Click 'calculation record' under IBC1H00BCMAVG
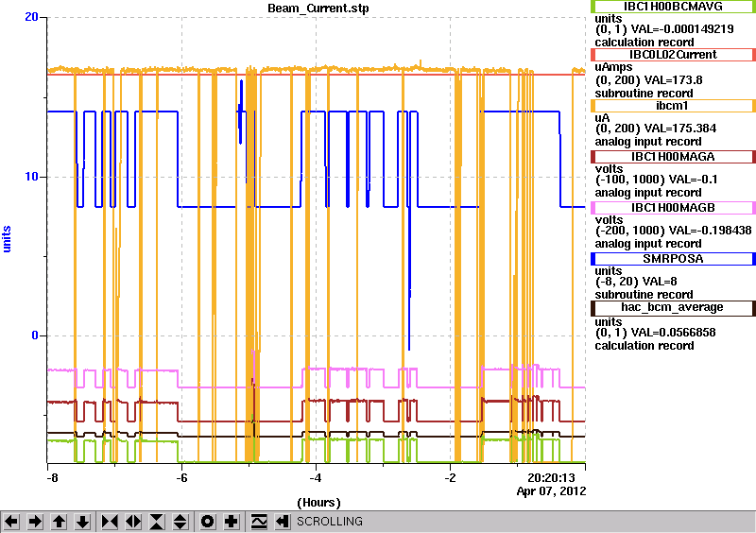 (644, 43)
